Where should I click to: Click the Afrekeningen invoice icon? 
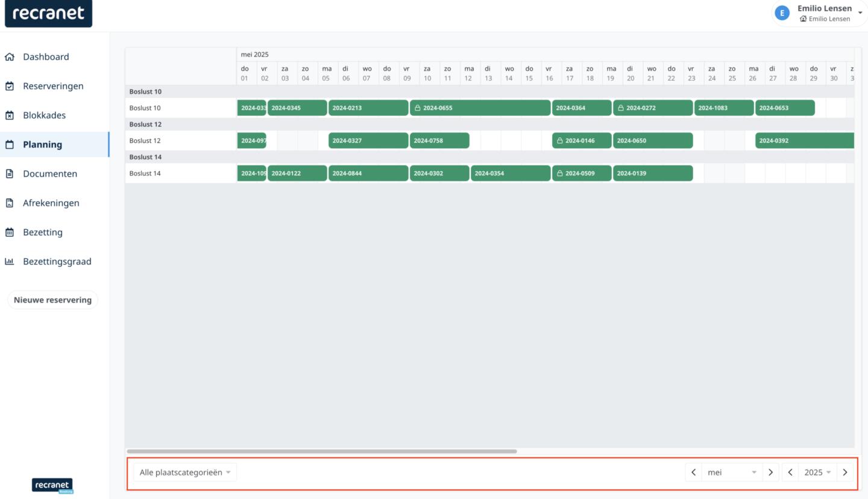[10, 203]
